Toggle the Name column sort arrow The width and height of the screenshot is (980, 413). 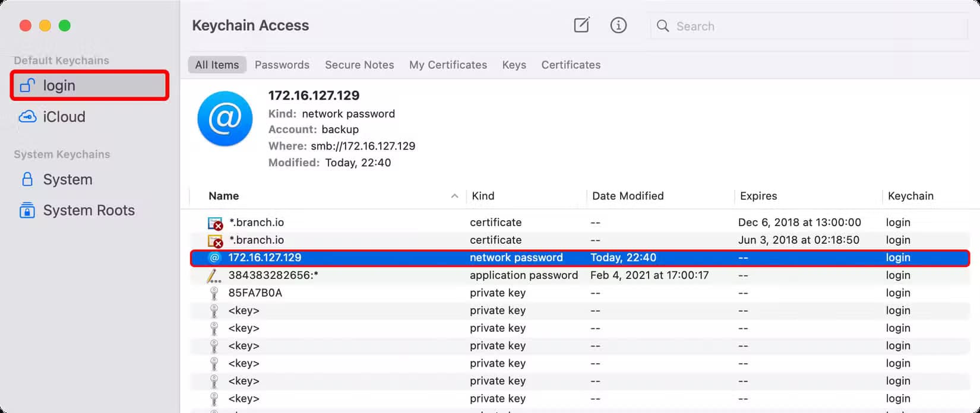point(454,196)
